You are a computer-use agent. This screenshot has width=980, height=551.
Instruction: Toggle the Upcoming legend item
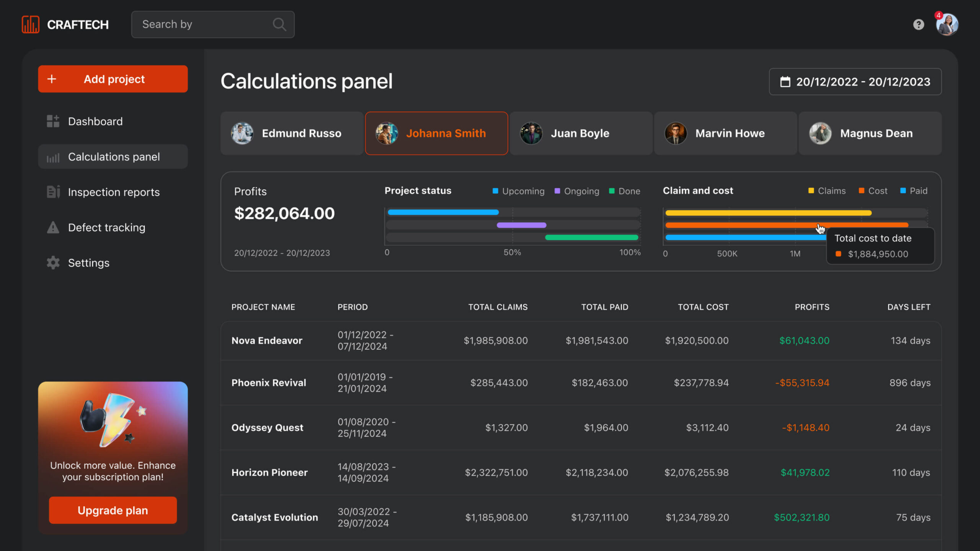click(518, 191)
